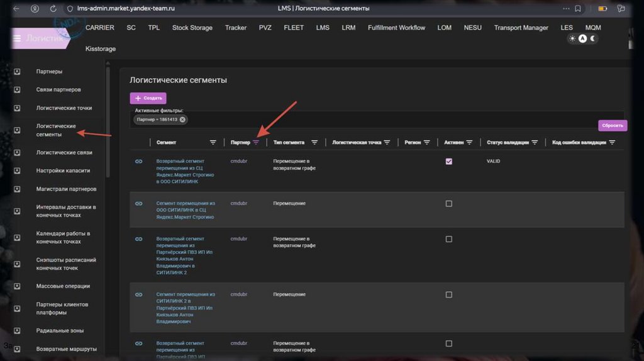This screenshot has width=644, height=361.
Task: Switch to dark theme moon icon
Action: [592, 38]
